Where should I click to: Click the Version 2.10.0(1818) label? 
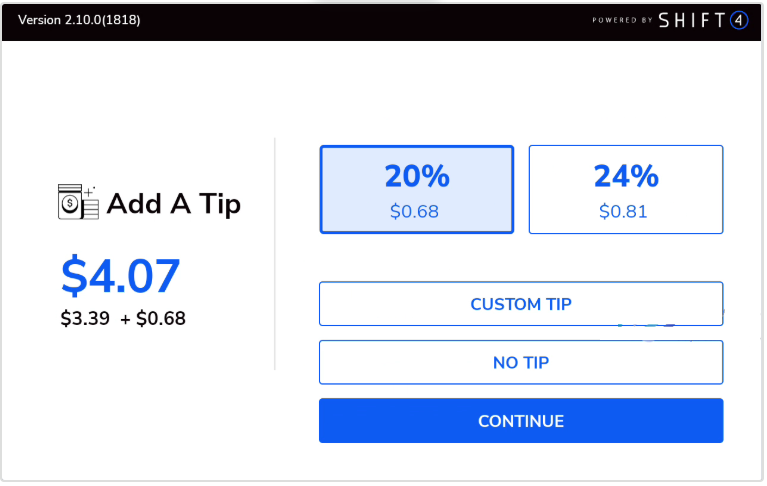point(79,20)
